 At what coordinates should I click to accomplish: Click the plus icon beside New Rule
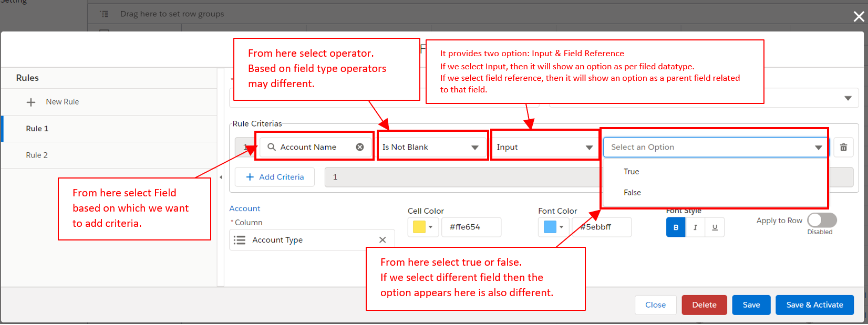31,102
